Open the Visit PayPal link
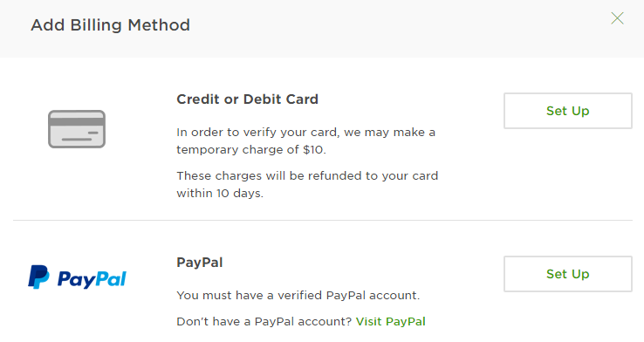The width and height of the screenshot is (644, 342). [x=391, y=321]
